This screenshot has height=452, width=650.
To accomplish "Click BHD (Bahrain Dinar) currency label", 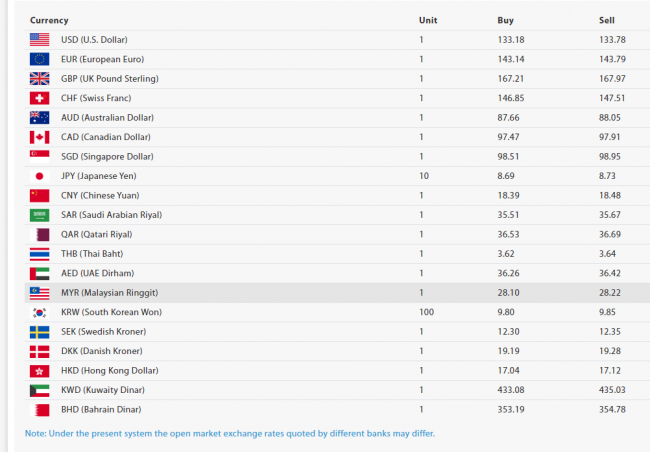I will point(101,410).
